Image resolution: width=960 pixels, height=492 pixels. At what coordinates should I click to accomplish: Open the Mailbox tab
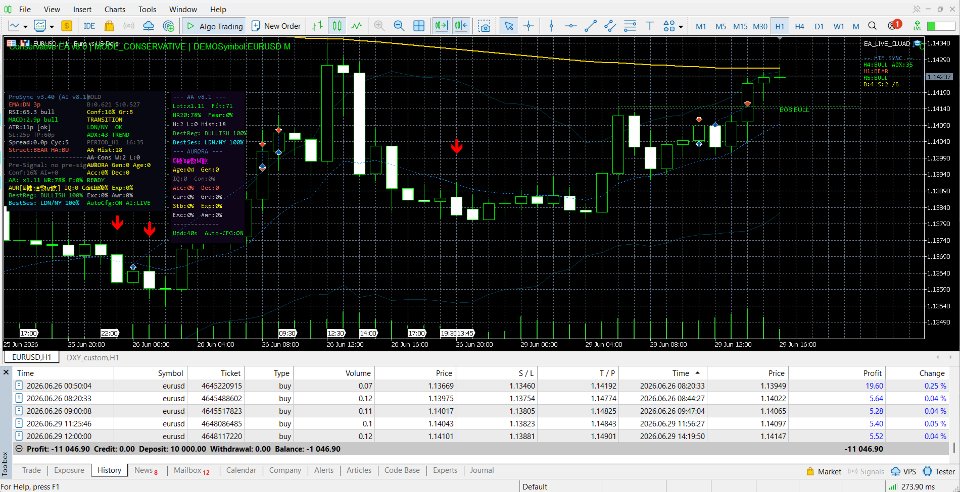(x=190, y=471)
